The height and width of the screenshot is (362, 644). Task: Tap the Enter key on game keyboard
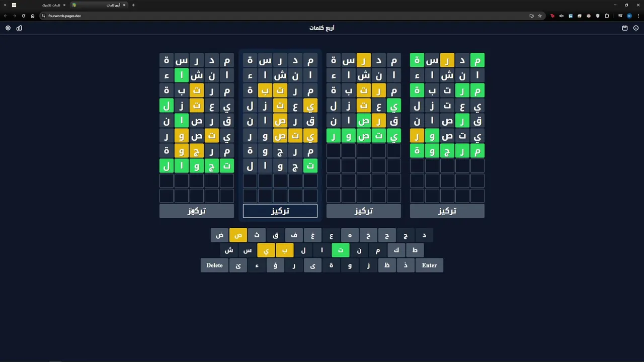click(429, 265)
